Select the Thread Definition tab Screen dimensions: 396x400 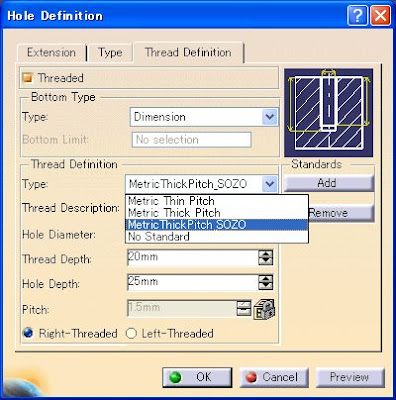pos(188,52)
